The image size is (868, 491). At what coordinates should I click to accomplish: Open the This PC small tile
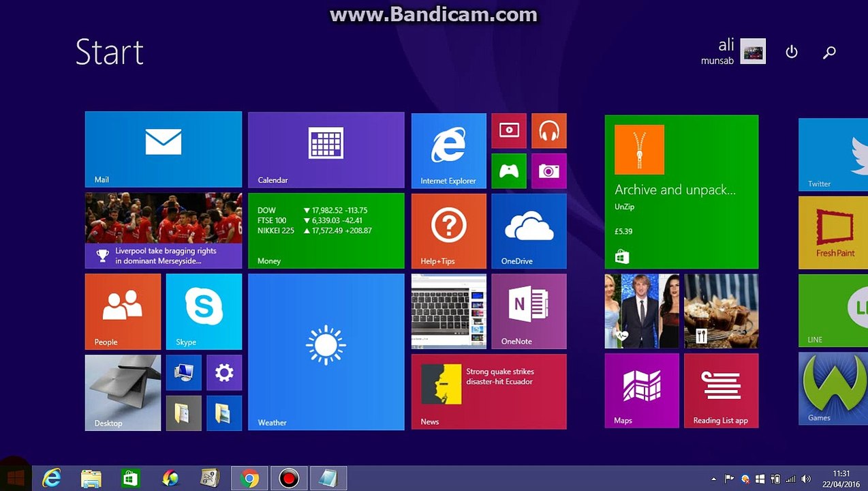coord(184,372)
